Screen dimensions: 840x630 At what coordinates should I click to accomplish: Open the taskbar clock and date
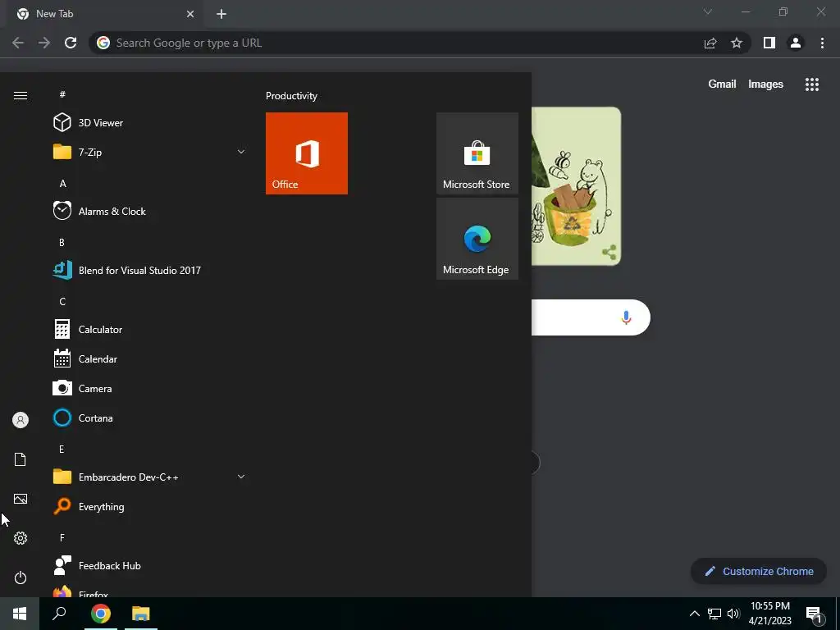[x=769, y=614]
